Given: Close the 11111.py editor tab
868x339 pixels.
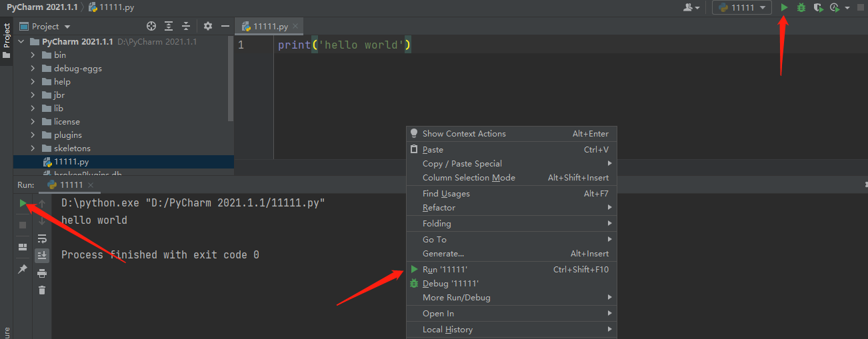Looking at the screenshot, I should (296, 27).
